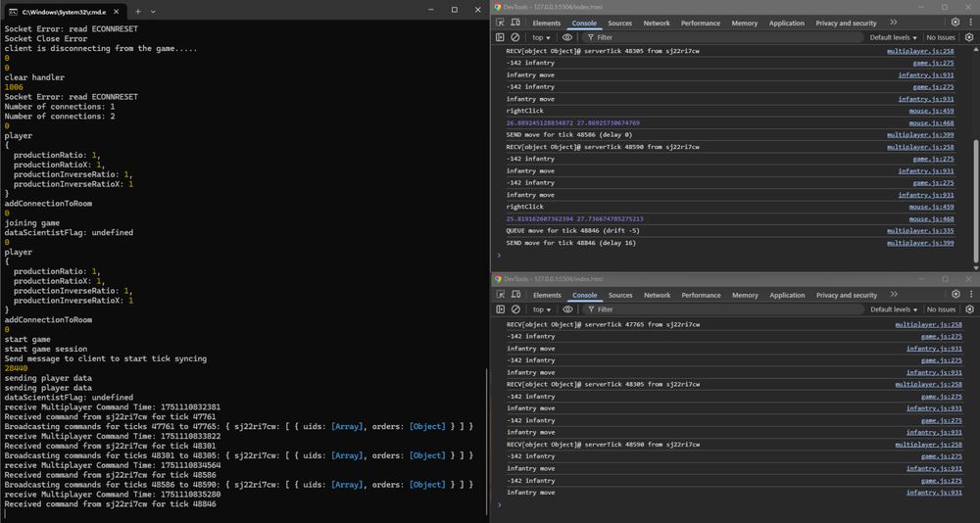Switch to Sources tab in bottom DevTools window
Image resolution: width=980 pixels, height=523 pixels.
pyautogui.click(x=620, y=295)
